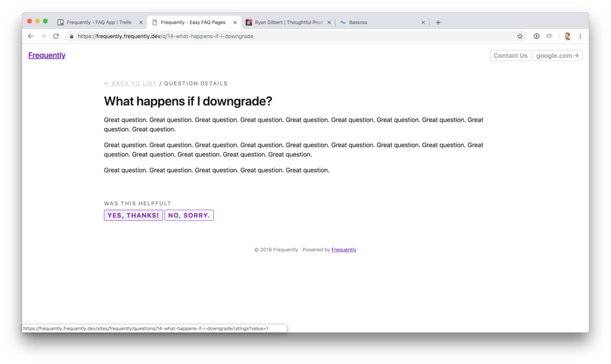Click the padlock icon in address bar
This screenshot has width=611, height=364.
[71, 36]
